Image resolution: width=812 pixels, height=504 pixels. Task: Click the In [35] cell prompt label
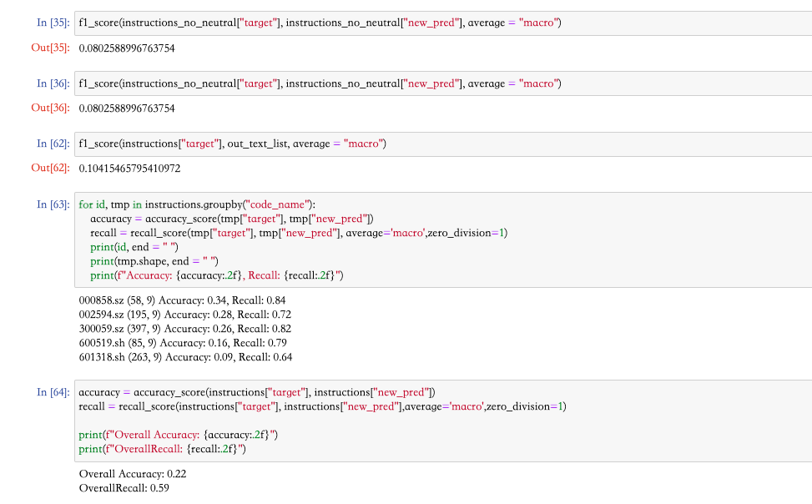tap(48, 23)
